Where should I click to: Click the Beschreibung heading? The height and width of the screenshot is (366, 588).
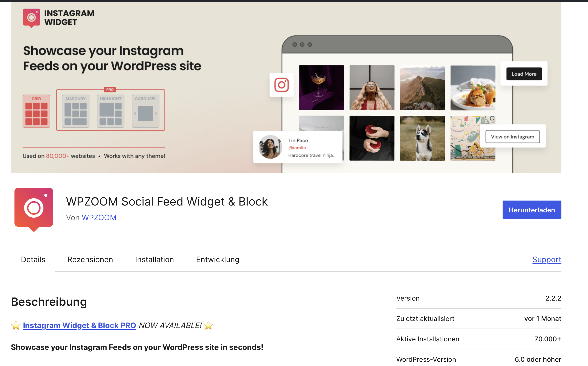49,302
